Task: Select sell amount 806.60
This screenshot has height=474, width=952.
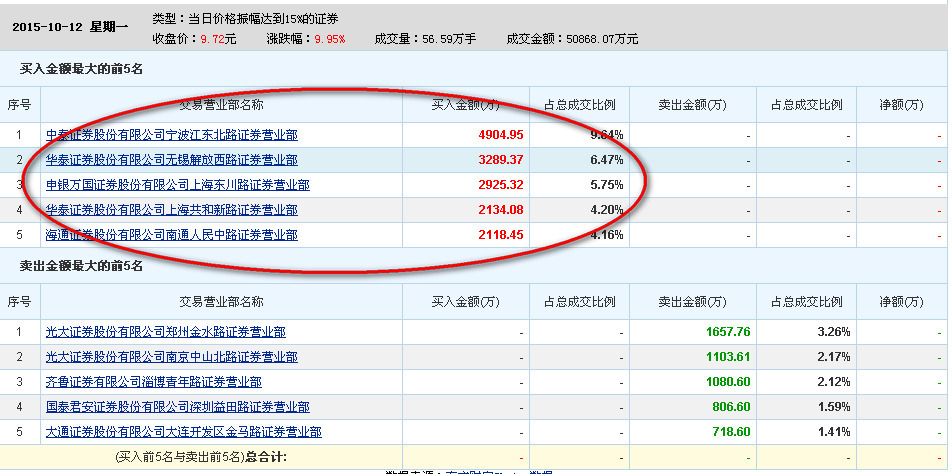Action: (x=732, y=407)
